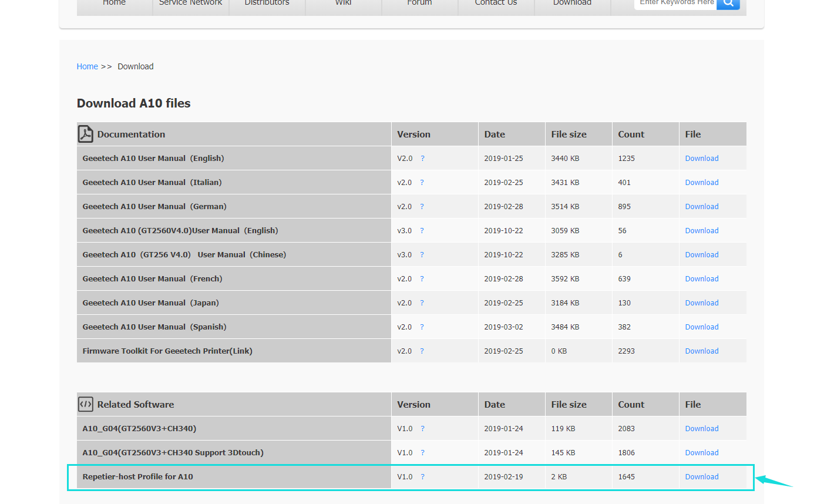Click the question mark in User Manual (Spanish) row

click(422, 327)
